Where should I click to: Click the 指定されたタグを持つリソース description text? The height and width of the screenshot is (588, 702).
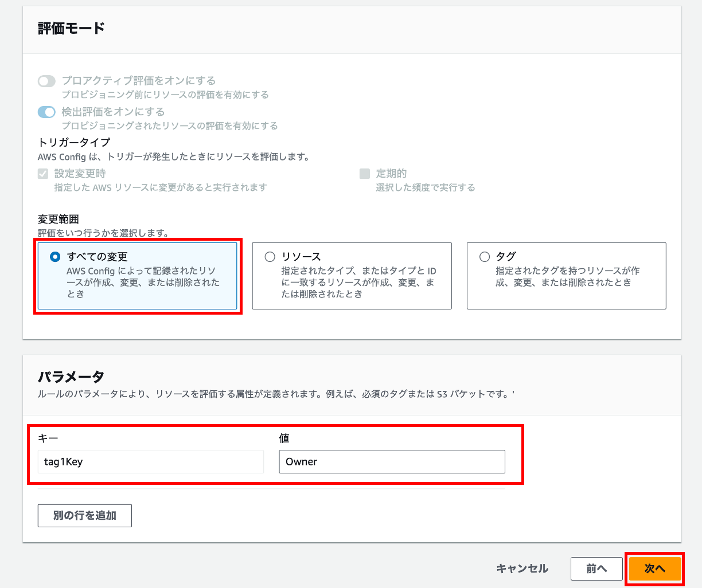tap(567, 276)
